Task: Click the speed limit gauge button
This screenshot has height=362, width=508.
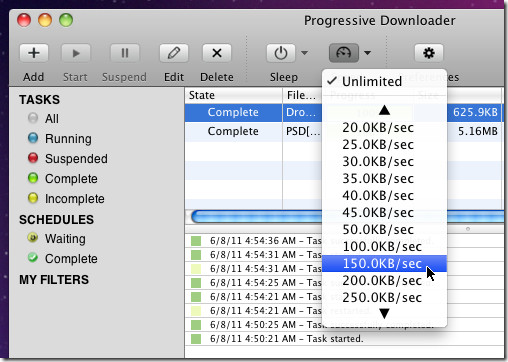Action: click(344, 53)
